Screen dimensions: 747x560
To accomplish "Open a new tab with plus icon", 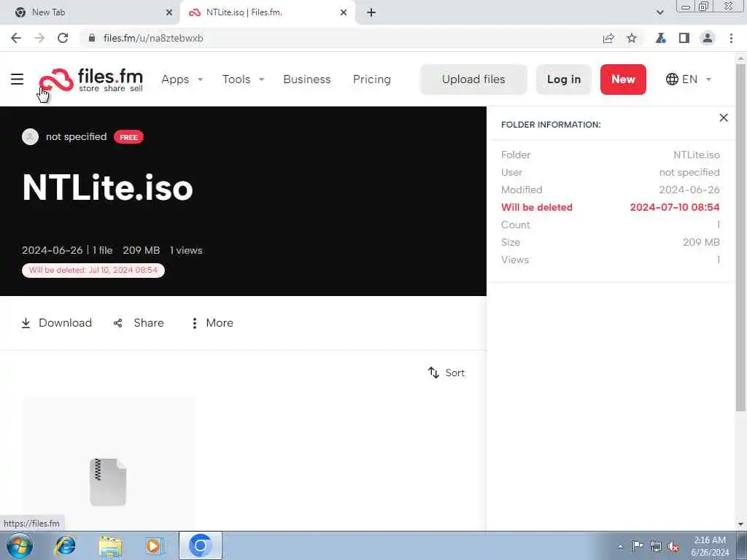I will [x=371, y=12].
